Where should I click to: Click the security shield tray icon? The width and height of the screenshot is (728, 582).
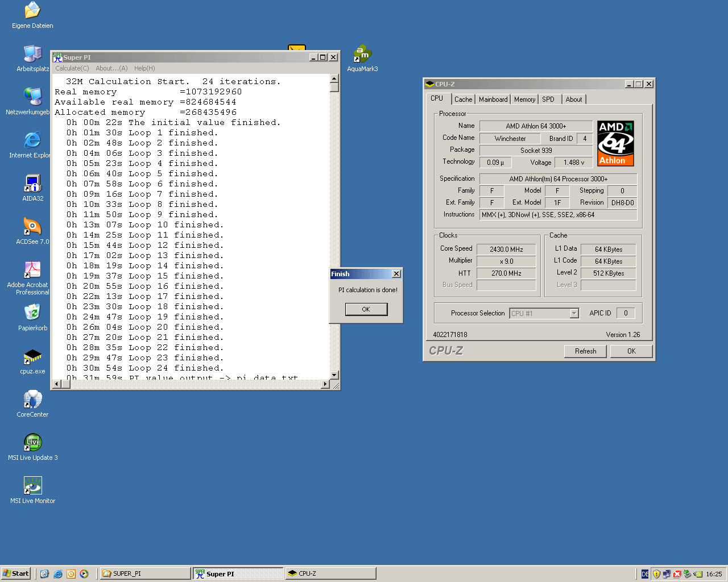tap(656, 574)
